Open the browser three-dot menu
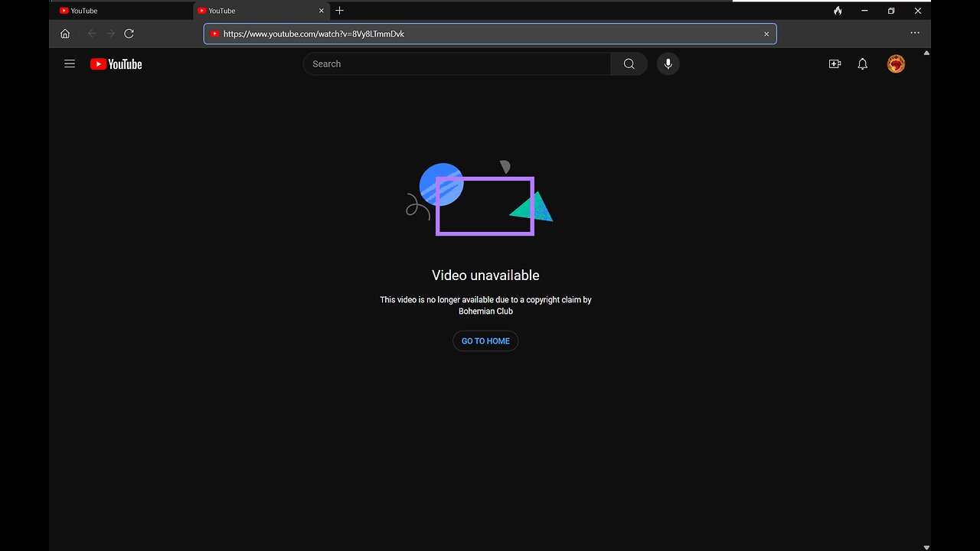 pos(915,34)
